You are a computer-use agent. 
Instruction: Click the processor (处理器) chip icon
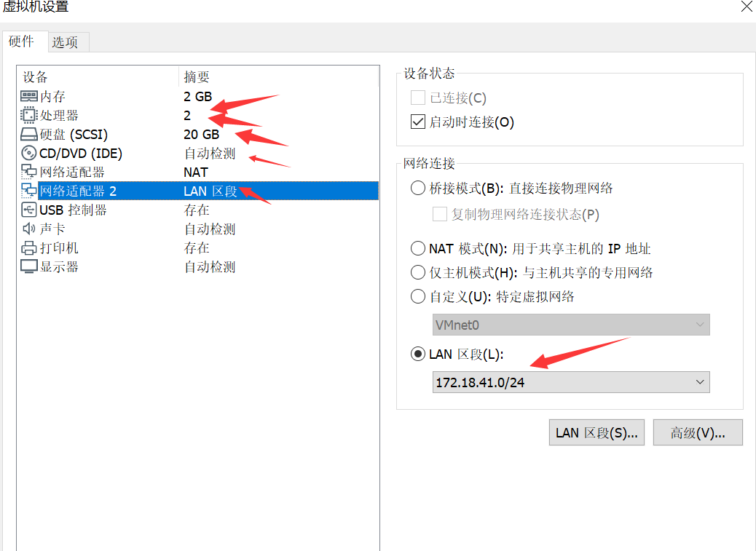click(29, 115)
